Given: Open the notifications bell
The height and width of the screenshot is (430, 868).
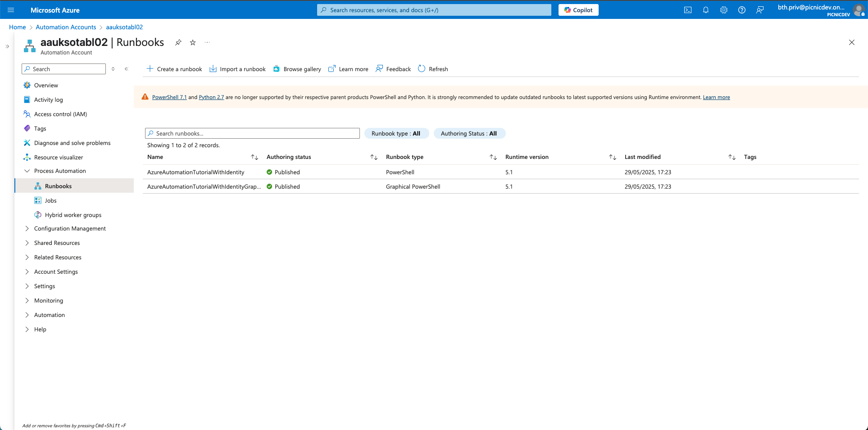Looking at the screenshot, I should [x=706, y=10].
